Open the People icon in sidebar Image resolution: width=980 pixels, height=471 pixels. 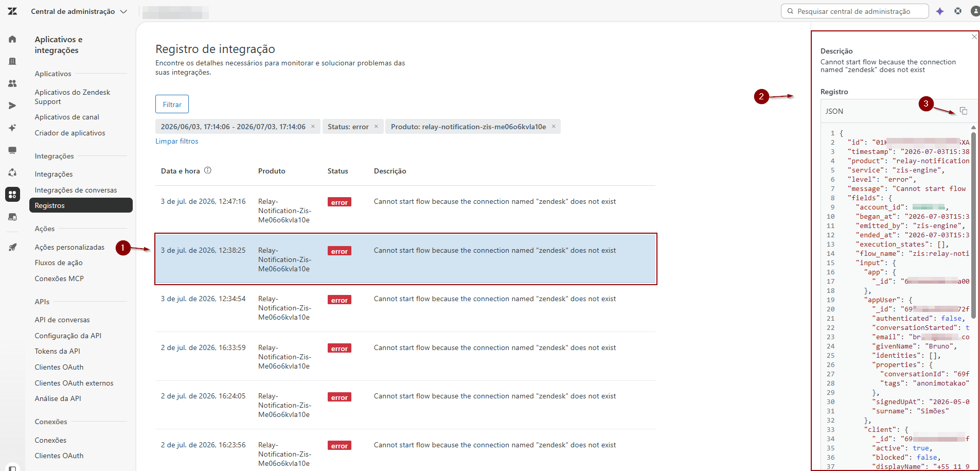pyautogui.click(x=12, y=83)
